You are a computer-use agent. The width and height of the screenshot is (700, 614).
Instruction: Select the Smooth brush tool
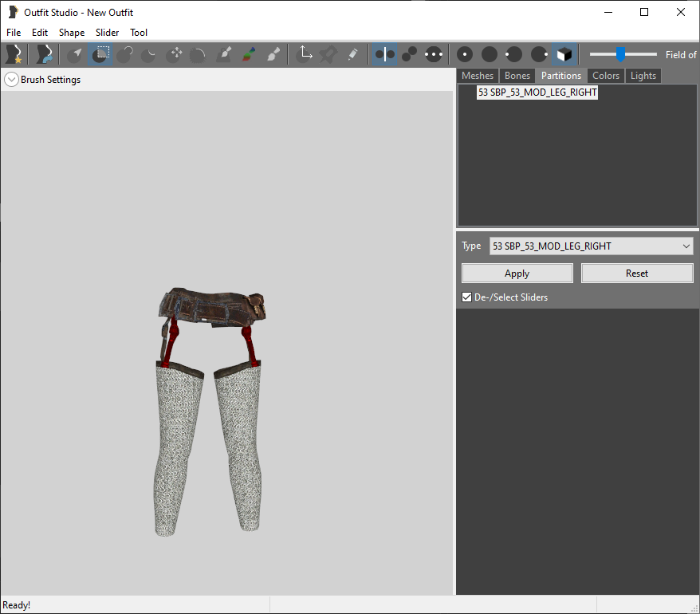(198, 54)
